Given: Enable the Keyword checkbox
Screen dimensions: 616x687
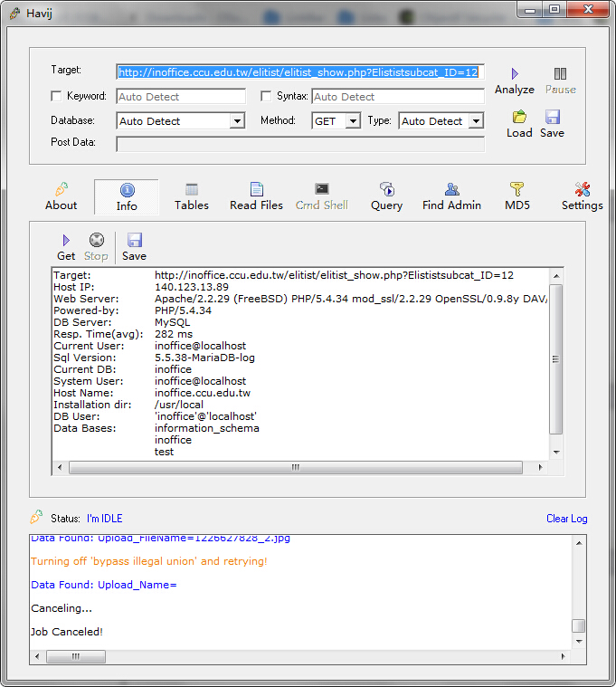Looking at the screenshot, I should tap(56, 96).
